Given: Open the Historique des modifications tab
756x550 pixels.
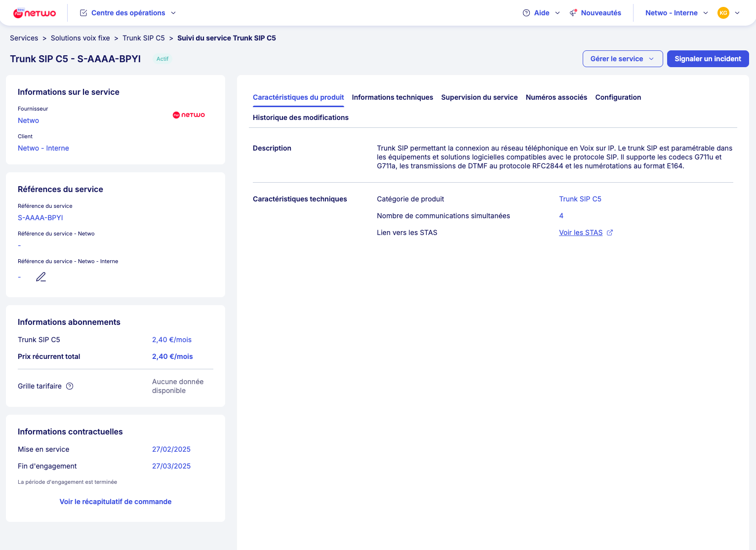Looking at the screenshot, I should coord(301,118).
